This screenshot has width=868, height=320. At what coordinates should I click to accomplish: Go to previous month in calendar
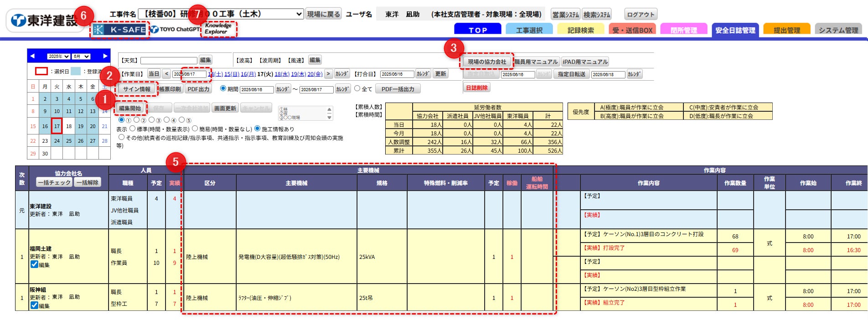click(32, 56)
